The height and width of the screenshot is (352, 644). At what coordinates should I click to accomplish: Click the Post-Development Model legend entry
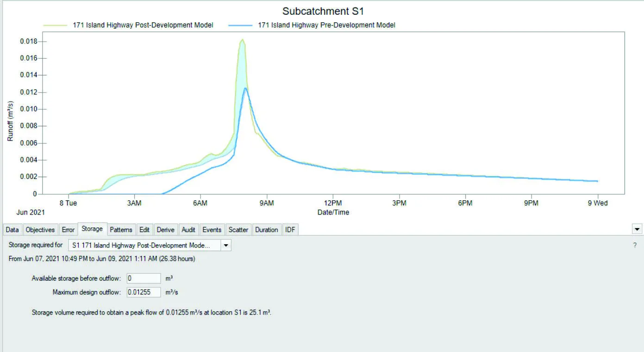coord(129,25)
